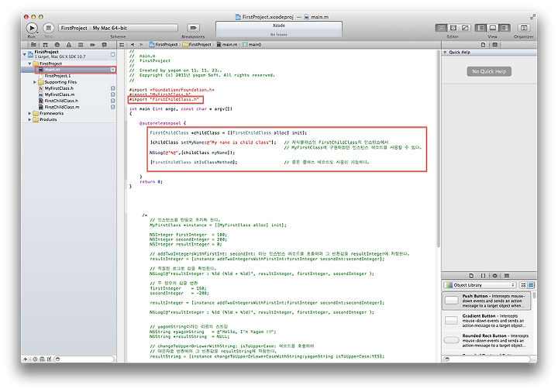The height and width of the screenshot is (392, 558).
Task: Open Media library tab
Action: [x=507, y=276]
